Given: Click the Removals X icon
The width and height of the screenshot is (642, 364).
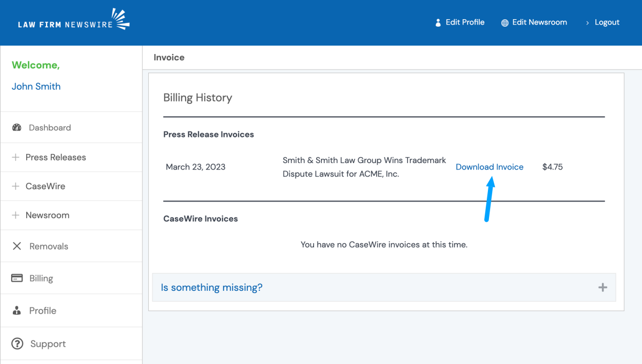Looking at the screenshot, I should pyautogui.click(x=17, y=246).
